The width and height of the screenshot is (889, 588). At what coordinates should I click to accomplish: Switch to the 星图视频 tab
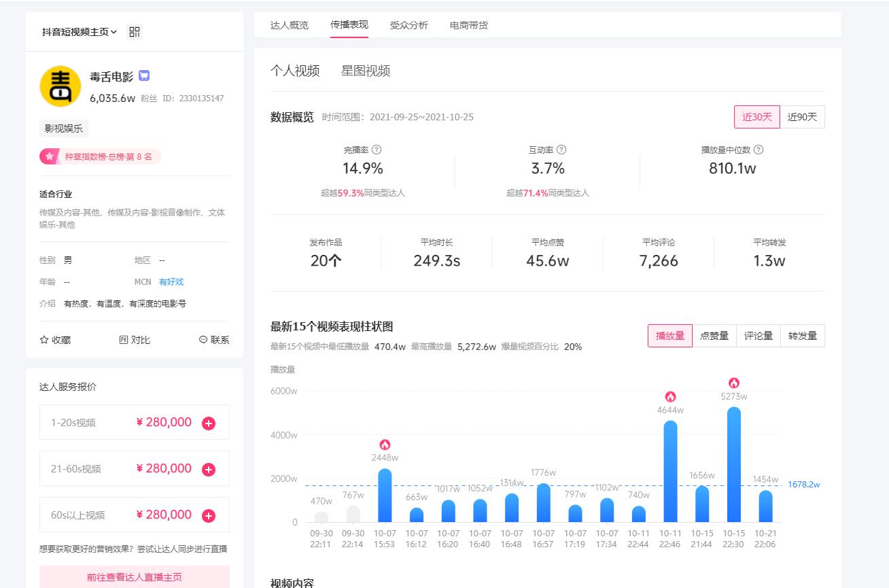366,71
